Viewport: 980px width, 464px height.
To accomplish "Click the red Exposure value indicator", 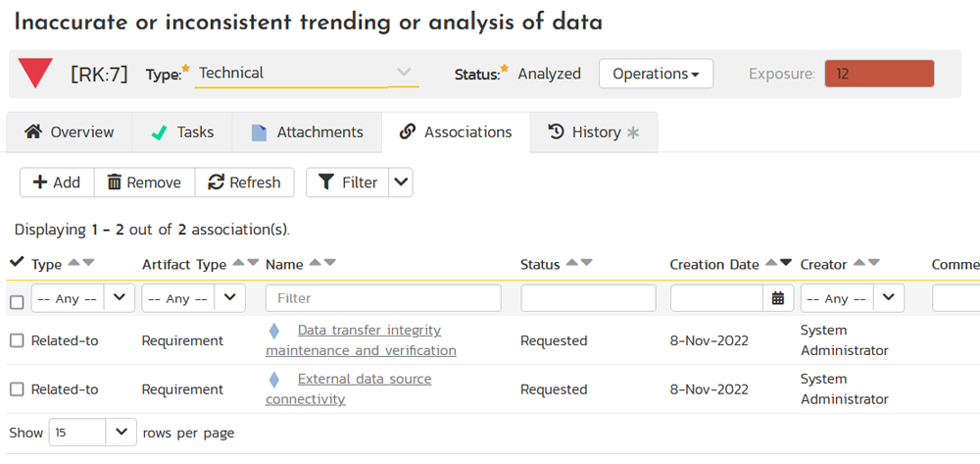I will tap(879, 74).
